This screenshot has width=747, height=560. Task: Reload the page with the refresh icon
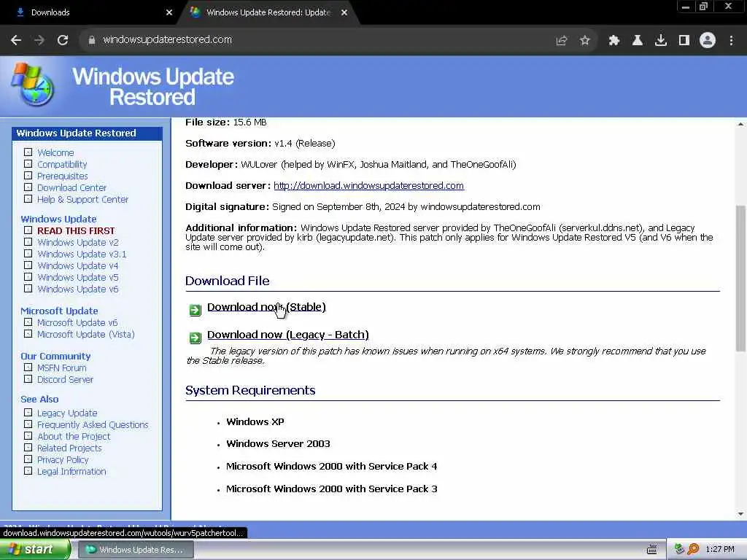point(63,40)
